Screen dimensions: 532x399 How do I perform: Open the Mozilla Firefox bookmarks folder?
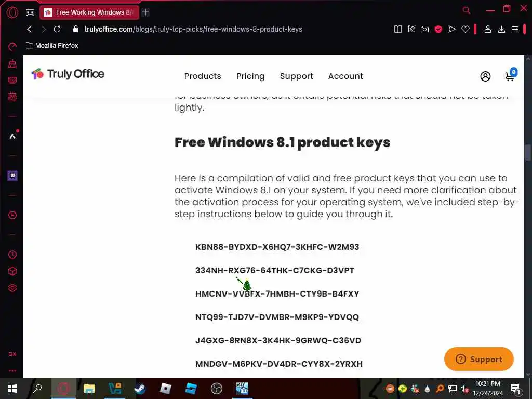(x=52, y=46)
